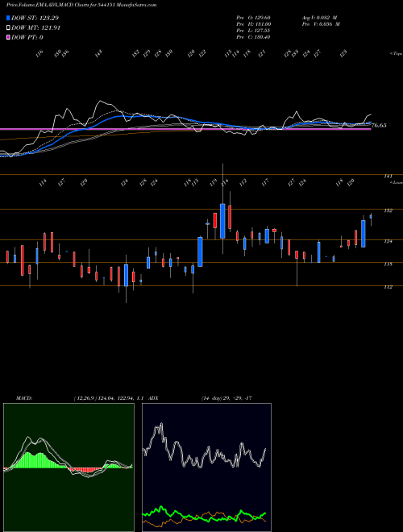Click the 118 price axis label
The height and width of the screenshot is (532, 403).
click(x=388, y=264)
